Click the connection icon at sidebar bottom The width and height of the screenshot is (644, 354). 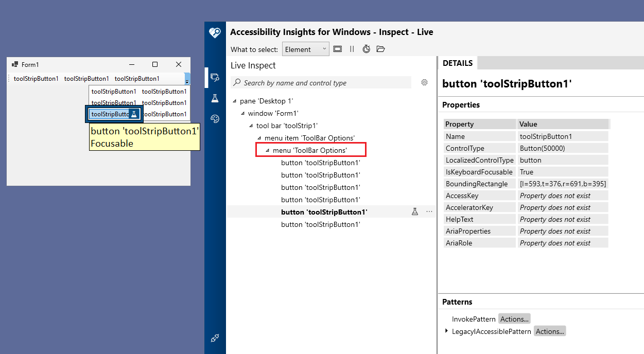[215, 338]
